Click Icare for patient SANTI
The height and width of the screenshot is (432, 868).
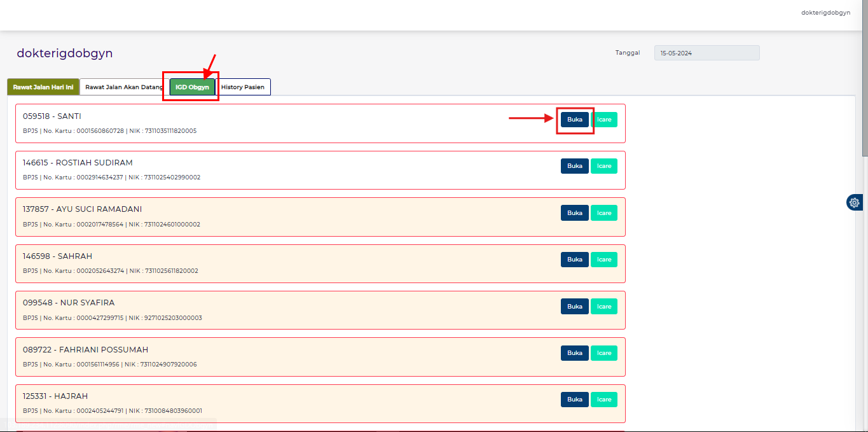(604, 120)
